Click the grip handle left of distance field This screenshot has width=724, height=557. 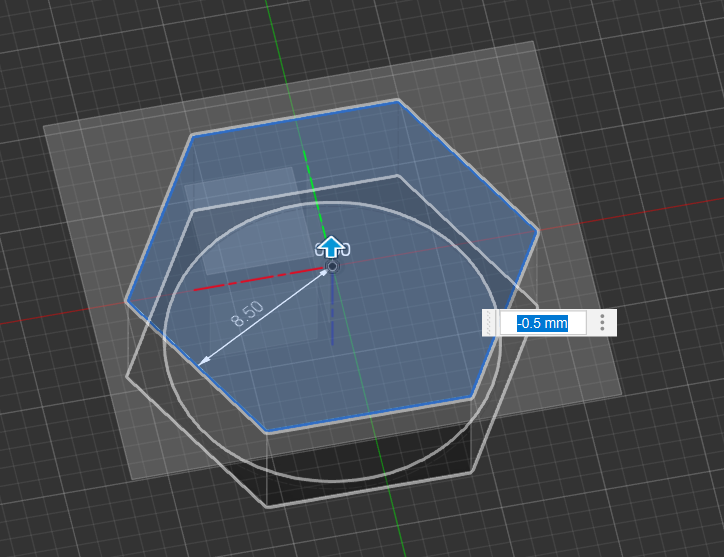[490, 323]
